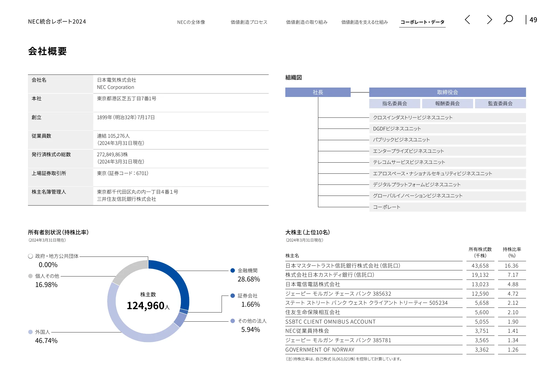Screen dimensions: 554x392
Task: Click the 272,849,863株 share total
Action: pyautogui.click(x=112, y=155)
